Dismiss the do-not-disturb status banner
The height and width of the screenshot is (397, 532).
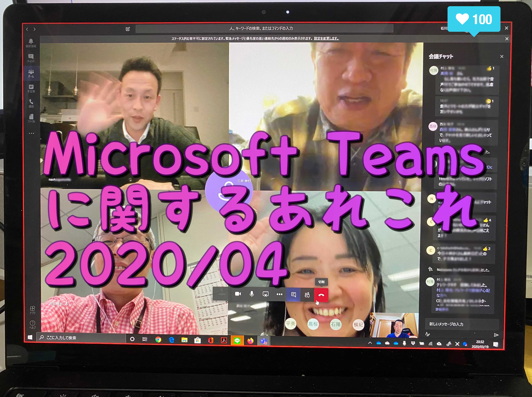coord(507,39)
